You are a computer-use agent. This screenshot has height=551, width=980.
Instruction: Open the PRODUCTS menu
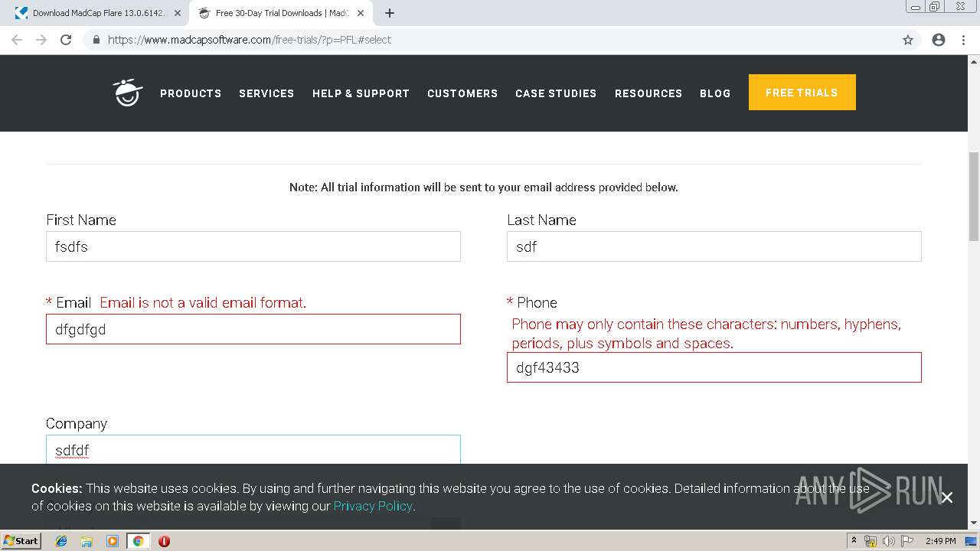tap(191, 93)
